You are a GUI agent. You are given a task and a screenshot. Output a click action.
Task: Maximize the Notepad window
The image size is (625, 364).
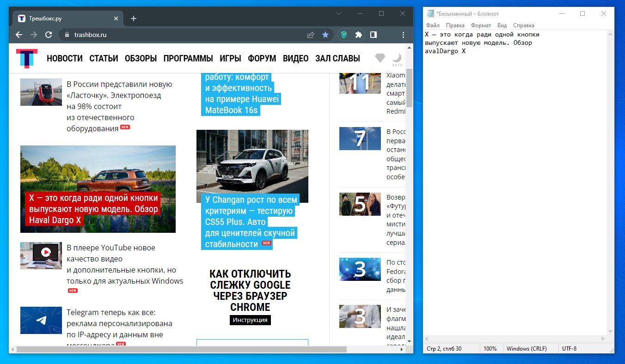tap(582, 13)
